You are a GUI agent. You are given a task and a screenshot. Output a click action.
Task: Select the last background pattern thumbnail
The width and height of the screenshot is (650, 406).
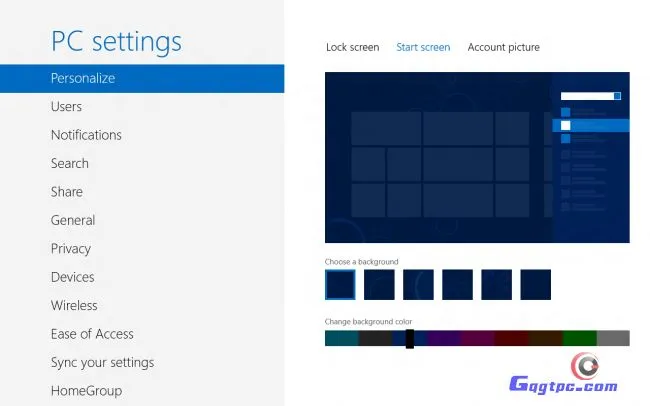535,285
